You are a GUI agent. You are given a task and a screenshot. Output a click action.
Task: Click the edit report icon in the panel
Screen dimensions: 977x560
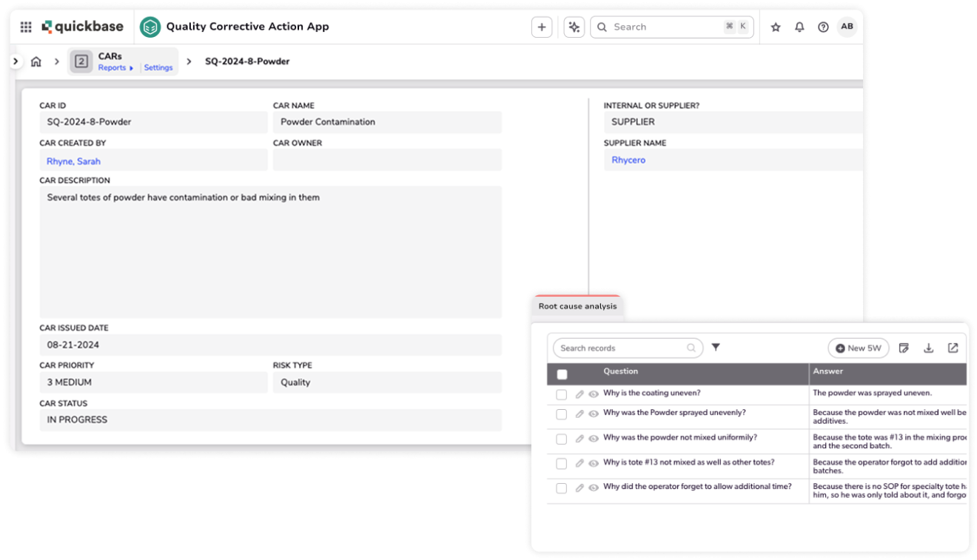pyautogui.click(x=904, y=348)
